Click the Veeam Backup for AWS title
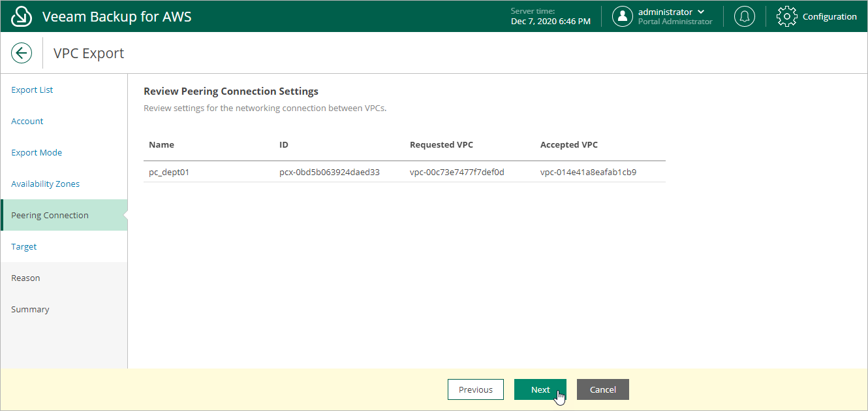This screenshot has width=868, height=411. [x=117, y=16]
